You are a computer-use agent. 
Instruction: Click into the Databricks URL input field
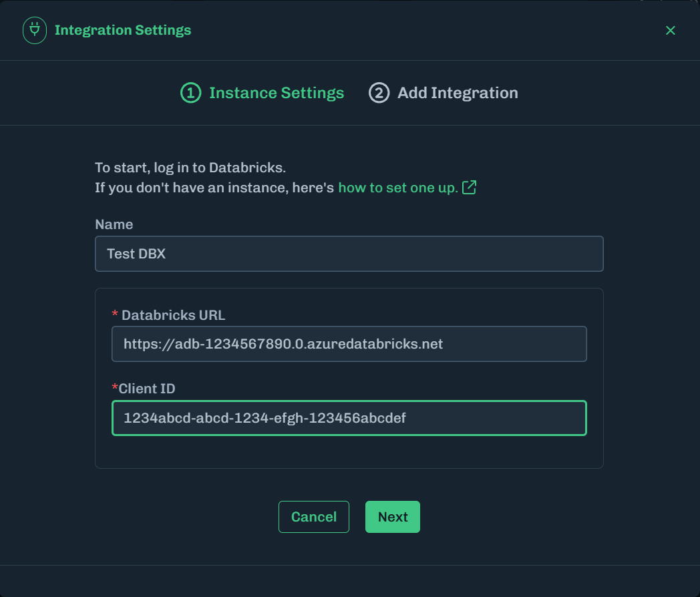[x=349, y=344]
